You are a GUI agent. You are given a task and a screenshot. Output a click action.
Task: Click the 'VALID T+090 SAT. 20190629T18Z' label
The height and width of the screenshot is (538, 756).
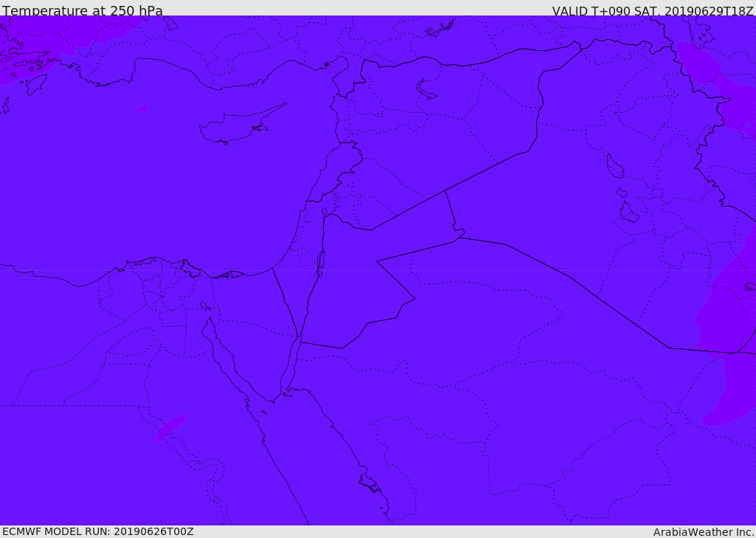pyautogui.click(x=653, y=10)
